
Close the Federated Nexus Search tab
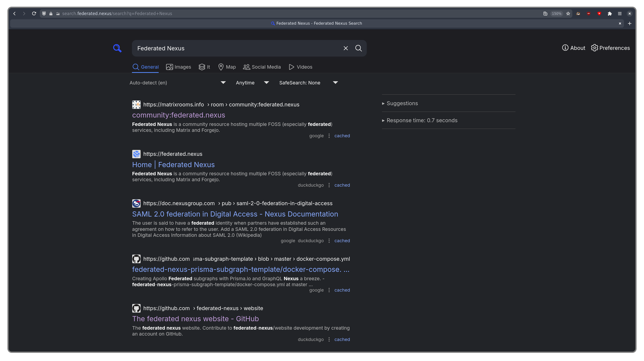(x=620, y=23)
